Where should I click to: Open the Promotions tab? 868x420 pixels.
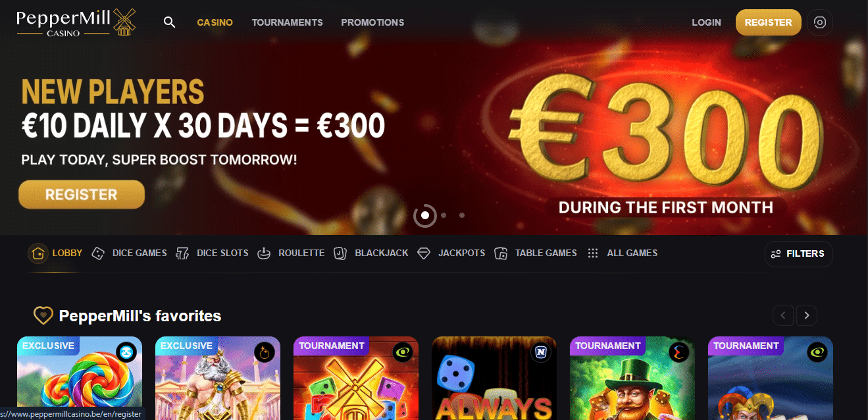372,22
